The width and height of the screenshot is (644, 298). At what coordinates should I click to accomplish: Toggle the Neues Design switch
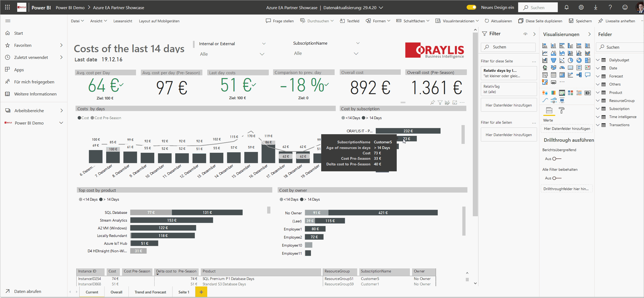[471, 7]
